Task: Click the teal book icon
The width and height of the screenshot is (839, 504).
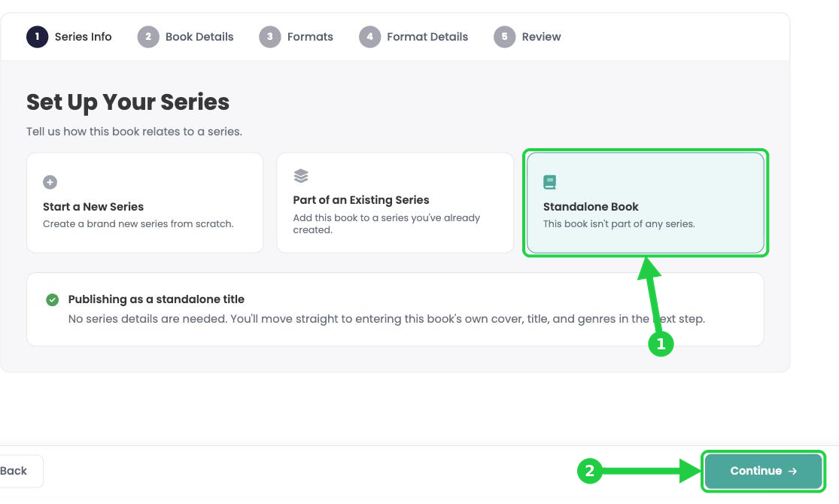Action: 549,183
